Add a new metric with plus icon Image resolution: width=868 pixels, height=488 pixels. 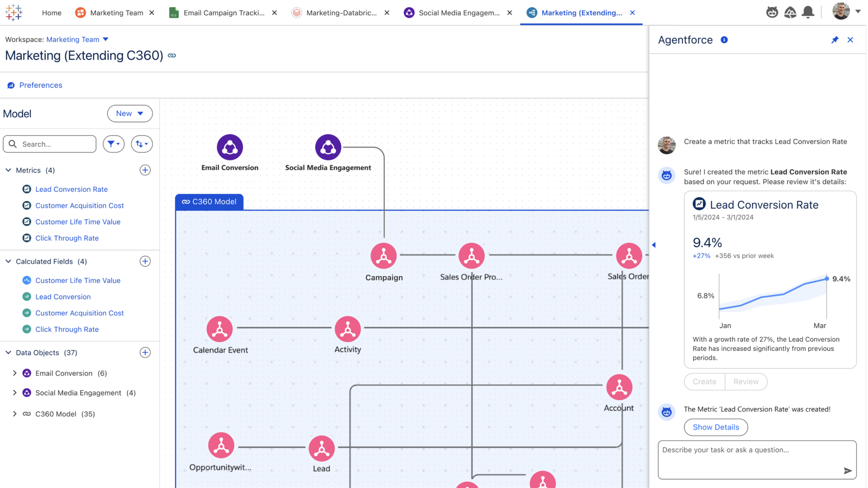tap(145, 170)
